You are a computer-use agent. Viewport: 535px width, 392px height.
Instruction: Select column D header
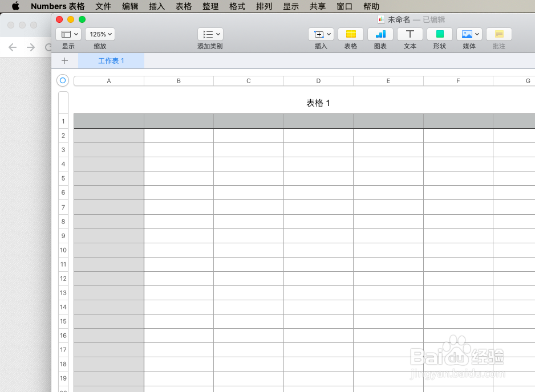point(318,81)
